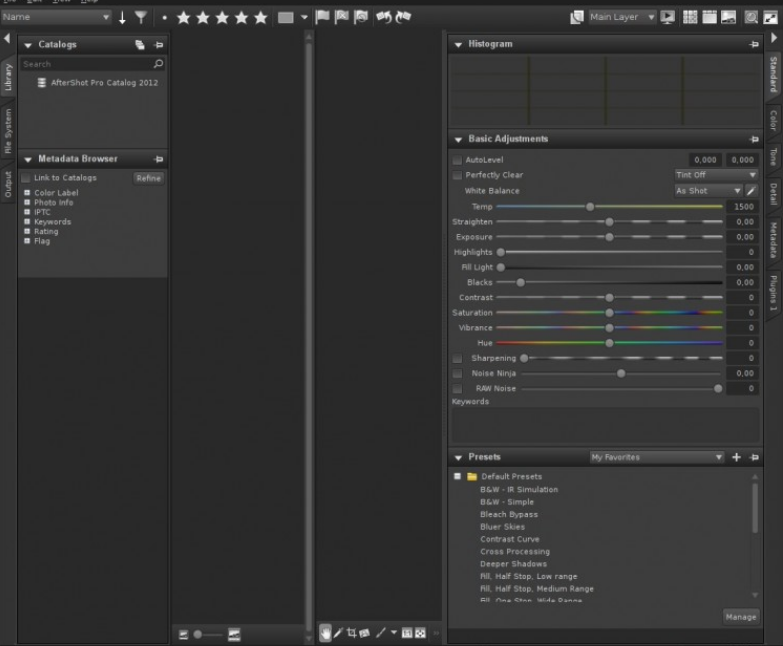Open the color label dropdown arrow
783x646 pixels.
click(304, 17)
